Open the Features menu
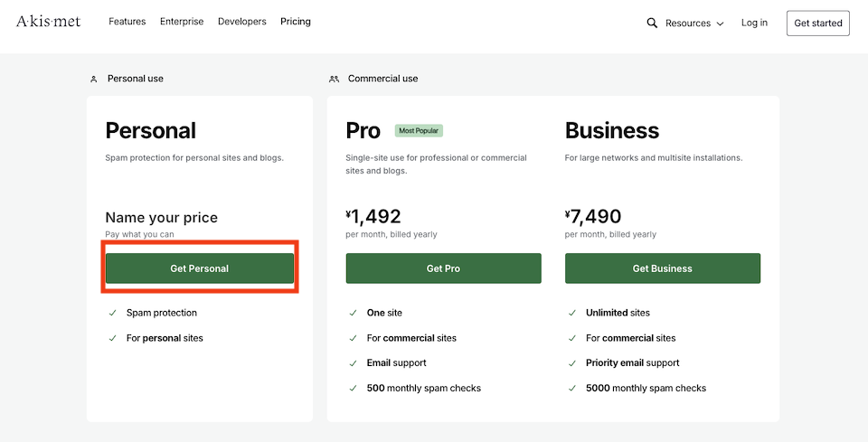The width and height of the screenshot is (868, 442). [x=127, y=22]
